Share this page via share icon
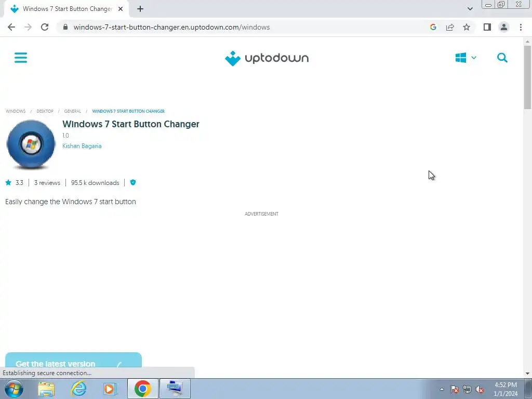 450,27
